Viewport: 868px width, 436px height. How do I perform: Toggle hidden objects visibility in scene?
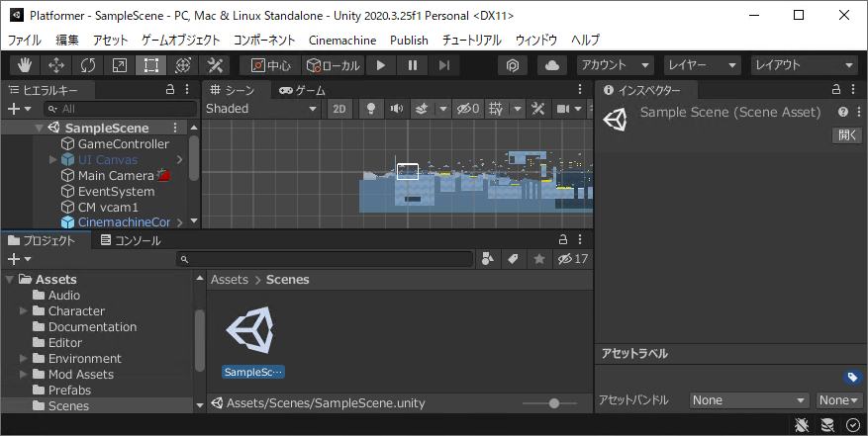468,109
